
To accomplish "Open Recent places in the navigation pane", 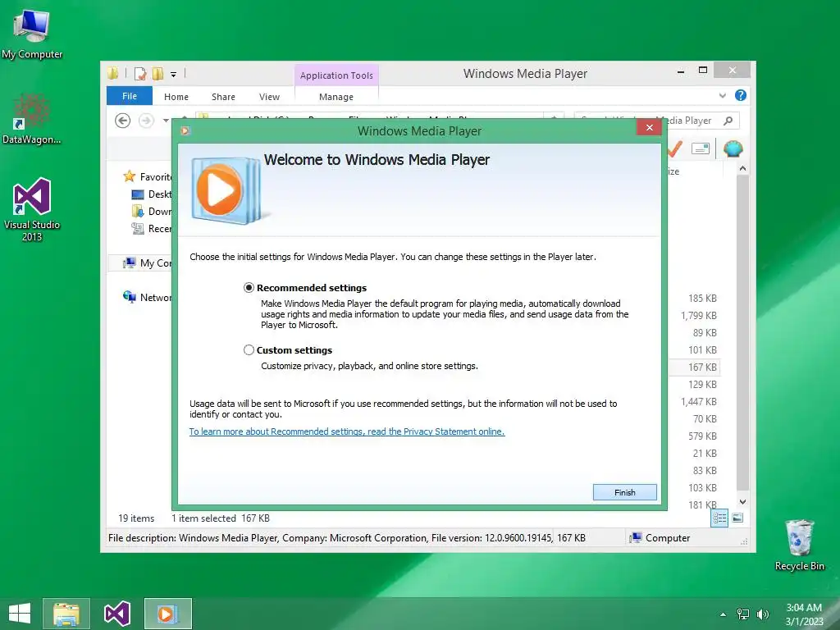I will pos(152,229).
